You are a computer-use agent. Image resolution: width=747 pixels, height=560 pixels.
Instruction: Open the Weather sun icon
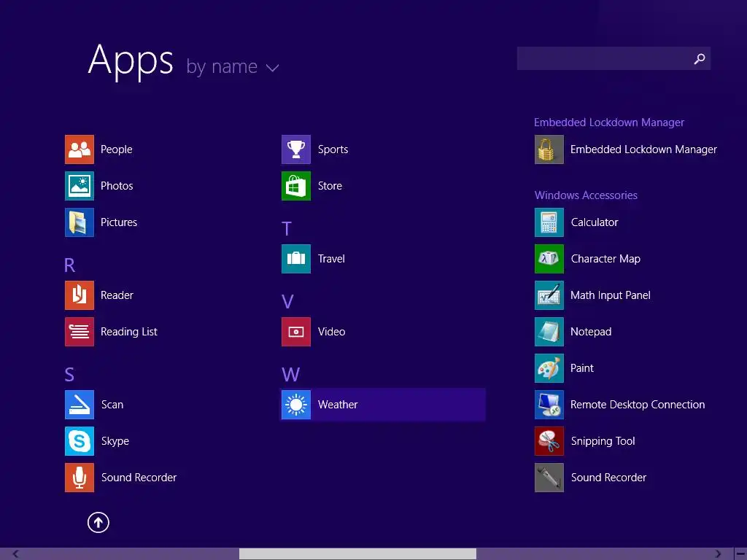coord(296,405)
